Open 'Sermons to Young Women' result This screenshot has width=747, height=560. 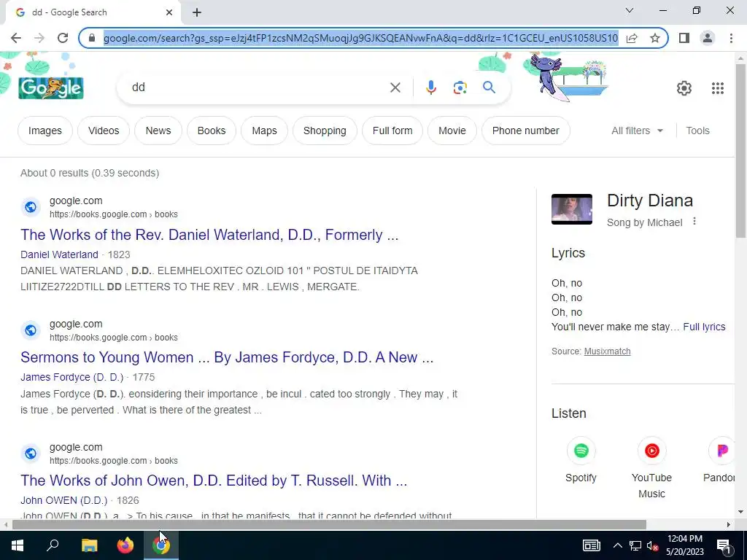[227, 357]
